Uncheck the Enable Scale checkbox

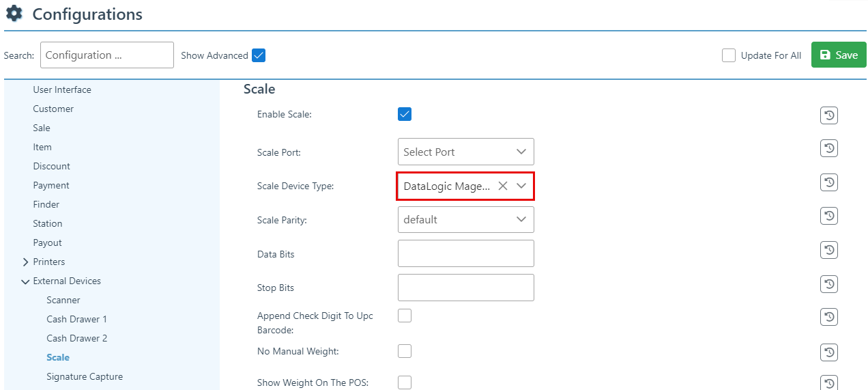405,114
